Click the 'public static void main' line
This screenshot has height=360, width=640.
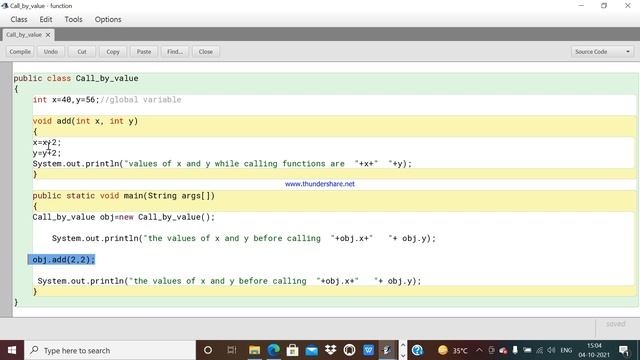coord(124,196)
